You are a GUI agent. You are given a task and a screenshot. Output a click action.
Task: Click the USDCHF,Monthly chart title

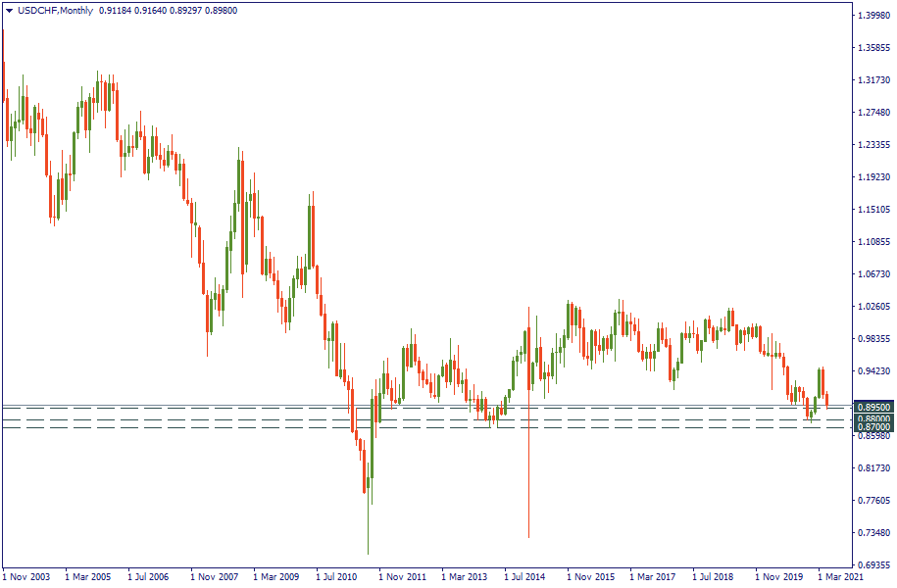coord(55,10)
